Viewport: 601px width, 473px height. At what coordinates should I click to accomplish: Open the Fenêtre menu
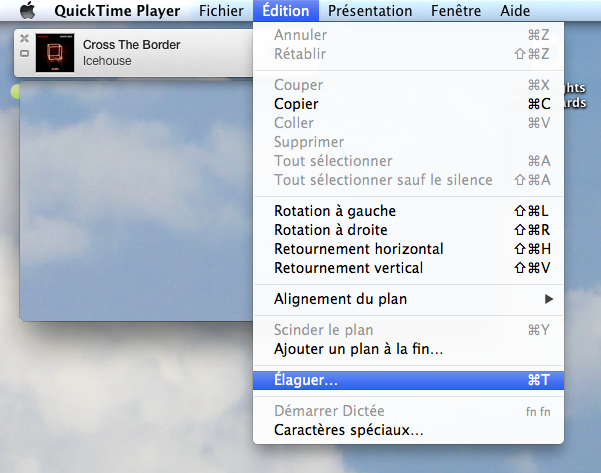coord(469,11)
